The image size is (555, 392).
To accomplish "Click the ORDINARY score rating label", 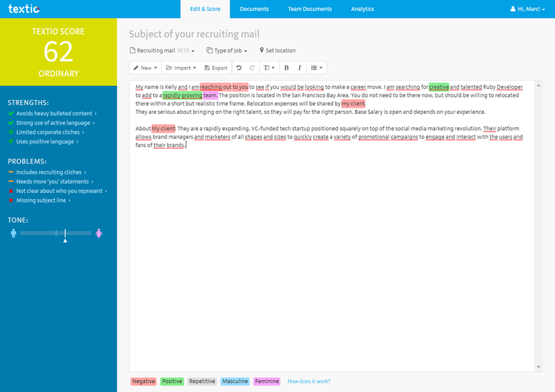I will point(58,73).
